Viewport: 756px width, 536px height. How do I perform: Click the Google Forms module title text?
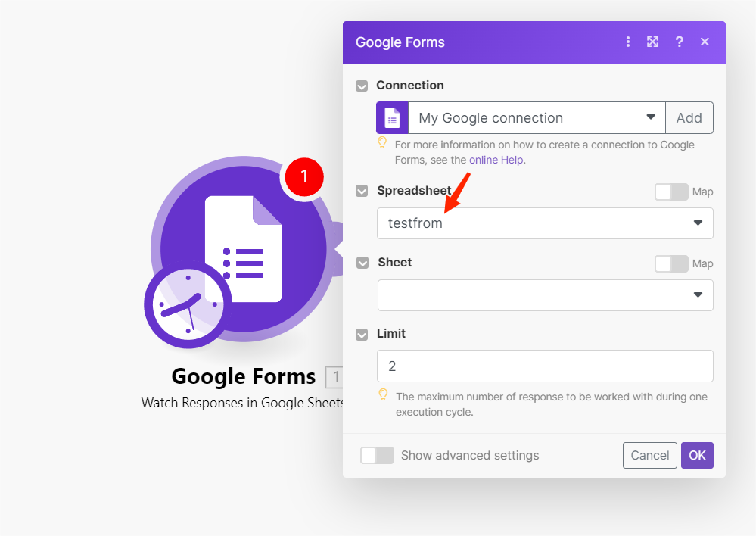[244, 376]
